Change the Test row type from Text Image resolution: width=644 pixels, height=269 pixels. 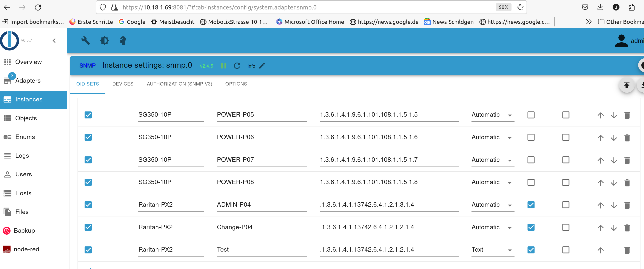coord(510,250)
